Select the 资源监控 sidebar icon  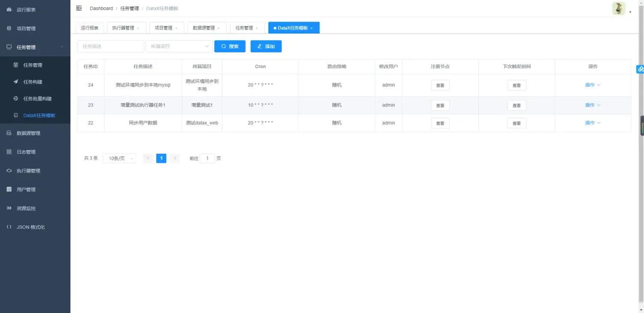pyautogui.click(x=9, y=208)
